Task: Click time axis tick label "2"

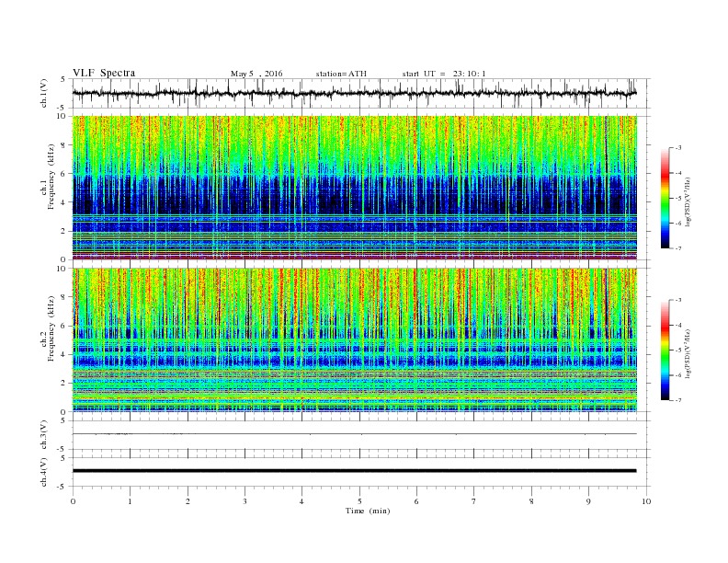Action: tap(188, 501)
